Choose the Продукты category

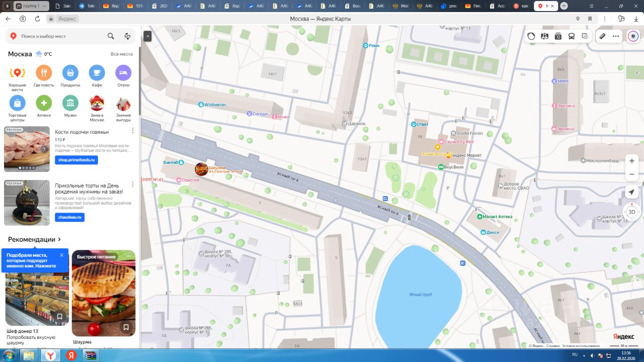[70, 76]
